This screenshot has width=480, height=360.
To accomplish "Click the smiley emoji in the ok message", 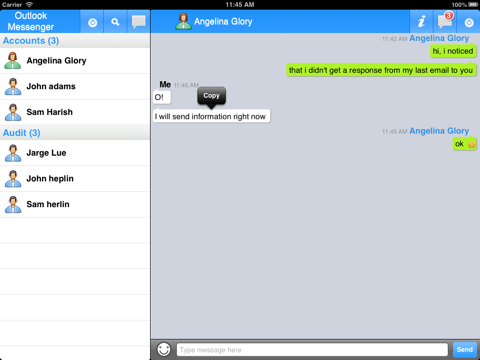I will (x=471, y=144).
